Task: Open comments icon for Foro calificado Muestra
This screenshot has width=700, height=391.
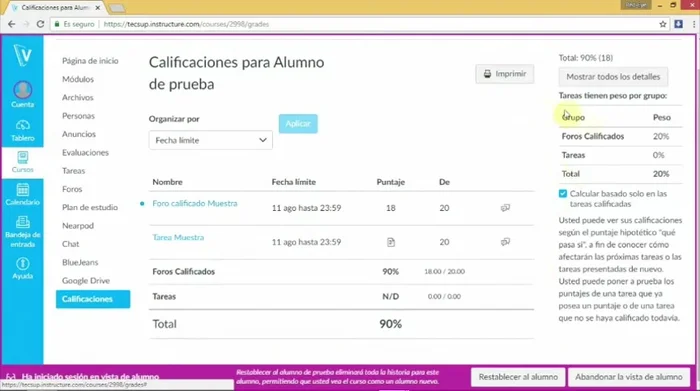Action: pyautogui.click(x=505, y=208)
